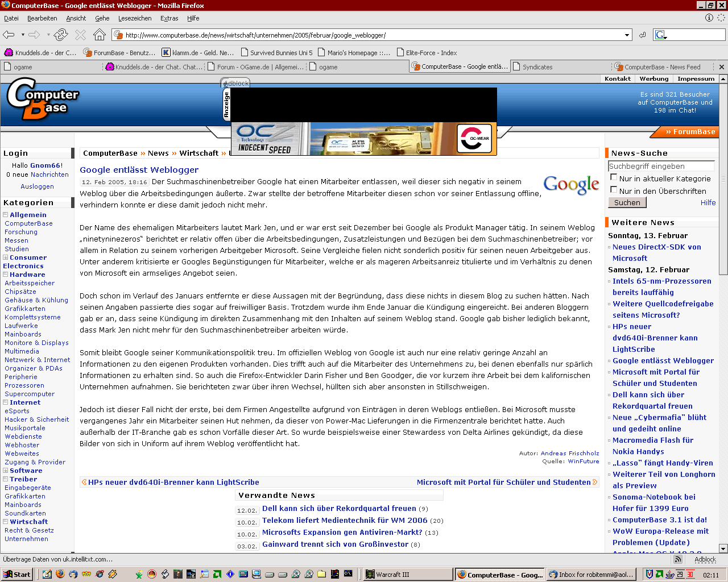This screenshot has height=582, width=728.
Task: Collapse the Treiber category
Action: (x=5, y=479)
